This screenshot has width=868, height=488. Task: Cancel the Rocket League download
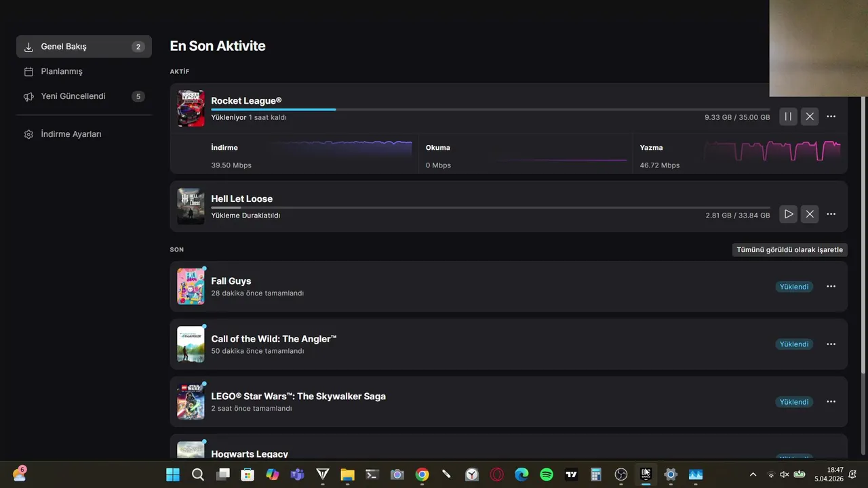coord(810,117)
